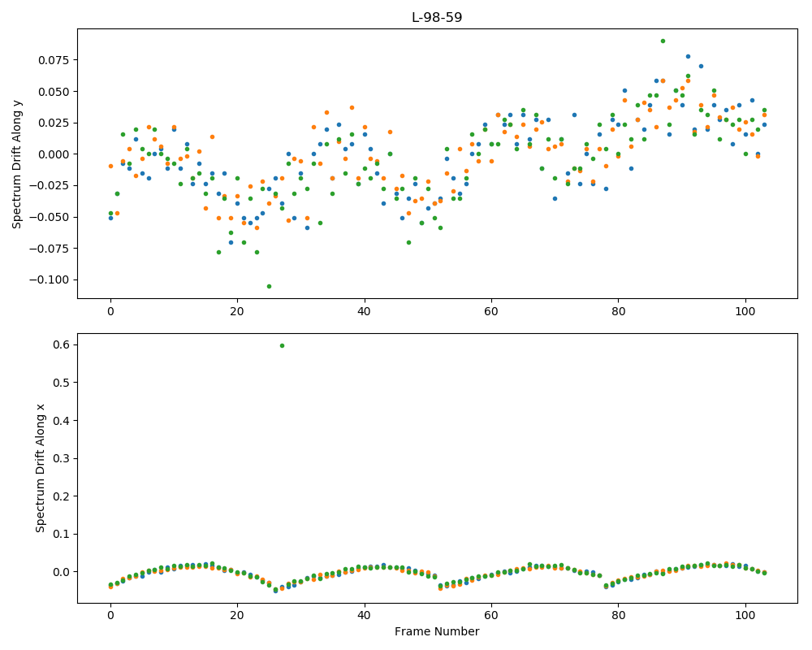Select the Spectrum Drift Along y axis label
The image size is (812, 650).
tap(17, 164)
